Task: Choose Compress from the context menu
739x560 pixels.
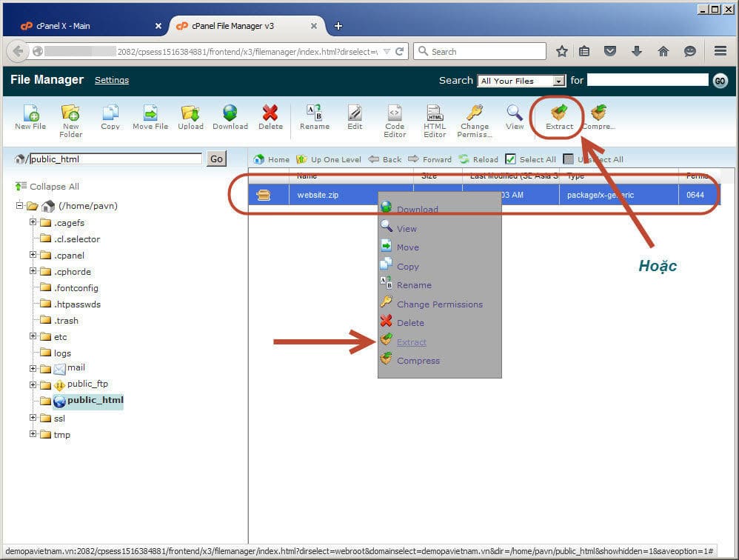Action: [418, 361]
